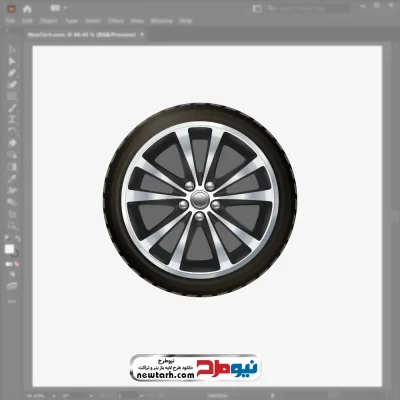Open the drawing mode selector
The height and width of the screenshot is (400, 400).
point(12,274)
